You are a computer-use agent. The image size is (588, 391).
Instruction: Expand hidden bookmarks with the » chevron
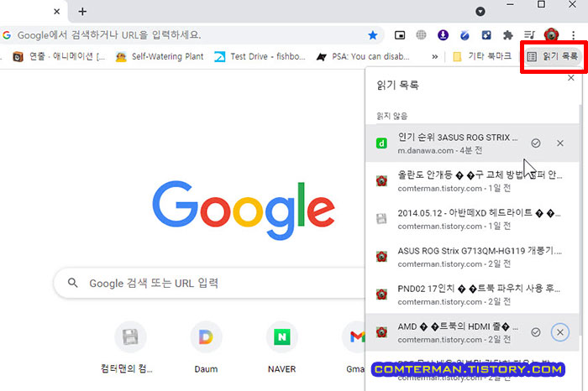pos(434,57)
